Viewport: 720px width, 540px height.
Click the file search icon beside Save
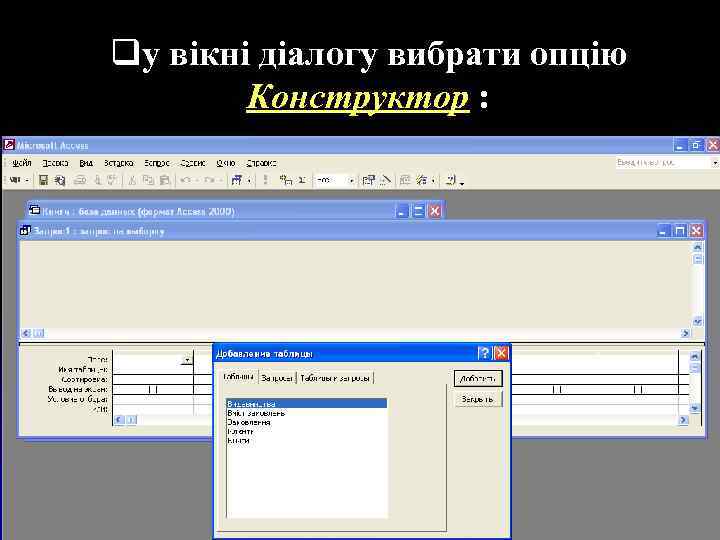pos(60,180)
